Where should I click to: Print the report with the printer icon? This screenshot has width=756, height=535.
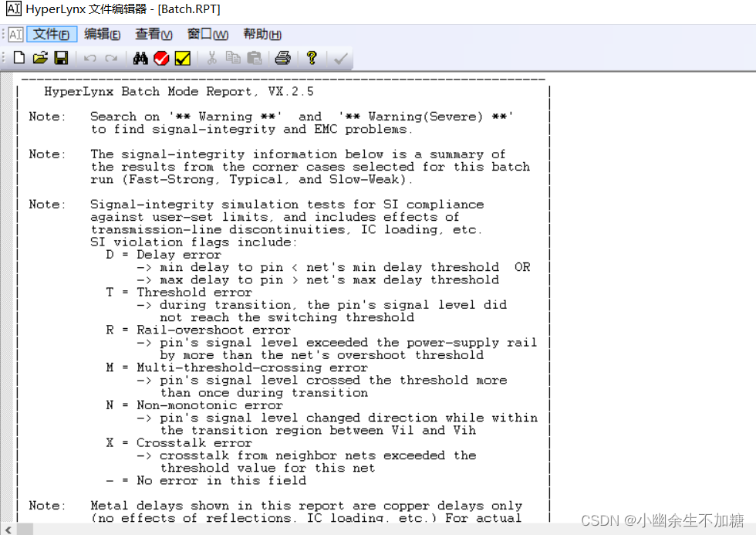(282, 59)
